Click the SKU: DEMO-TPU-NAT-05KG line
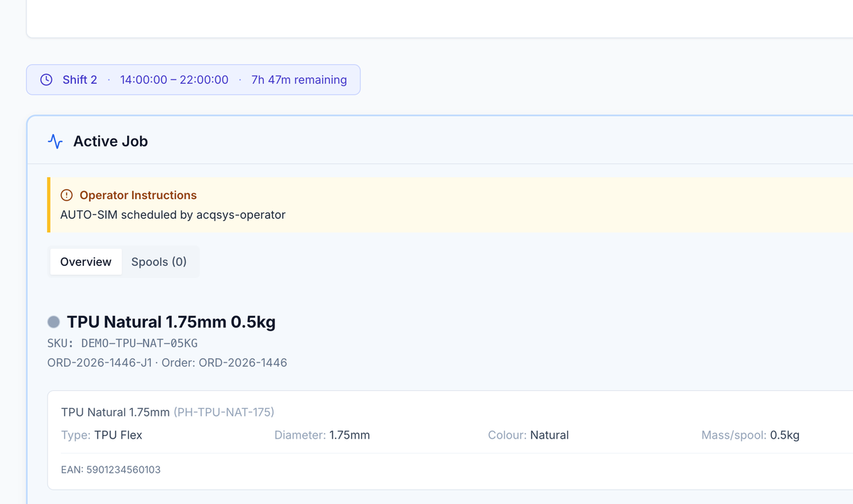Viewport: 853px width, 504px height. click(x=122, y=343)
